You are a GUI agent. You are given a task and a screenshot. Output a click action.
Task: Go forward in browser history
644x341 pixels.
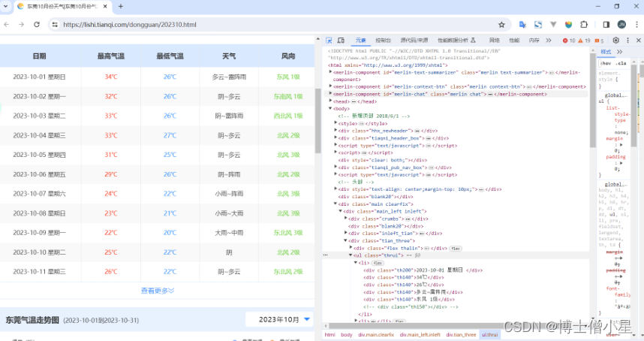(x=21, y=25)
